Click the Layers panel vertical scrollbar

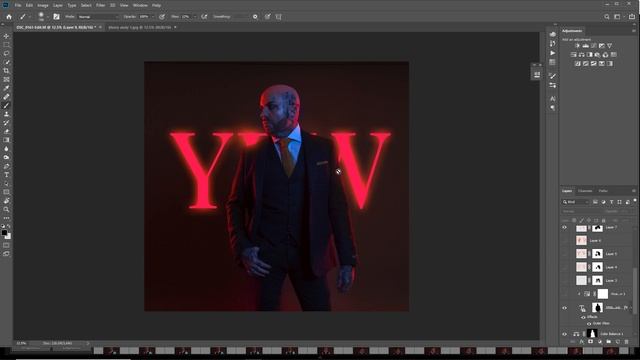634,290
